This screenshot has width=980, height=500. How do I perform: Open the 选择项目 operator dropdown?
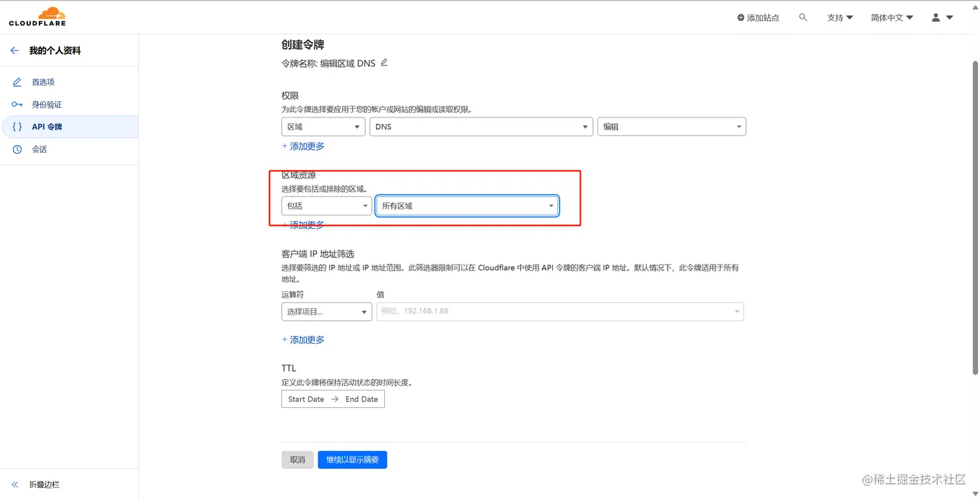327,311
